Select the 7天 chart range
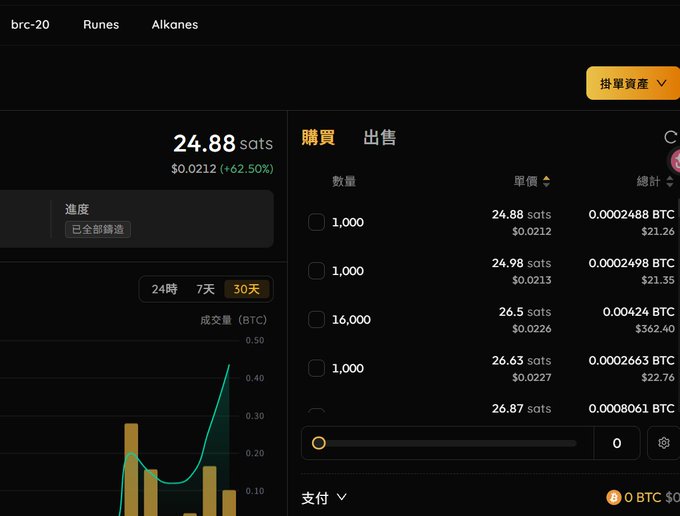 click(x=205, y=289)
